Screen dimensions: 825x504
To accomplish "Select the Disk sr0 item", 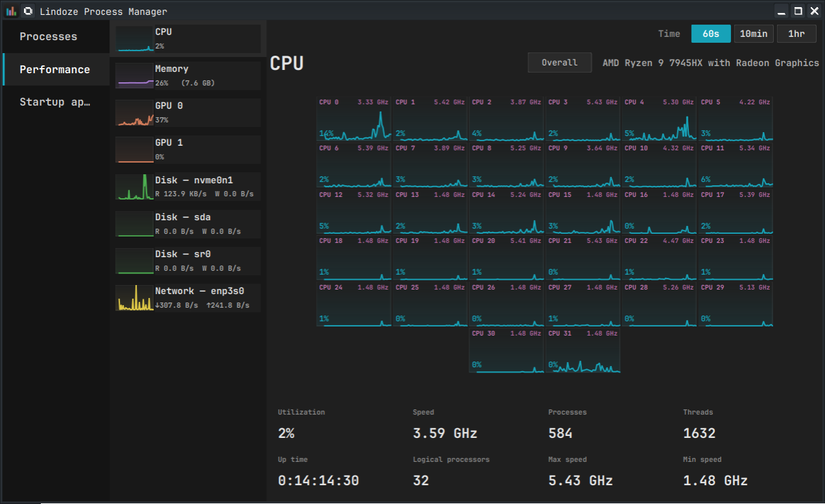I will (188, 260).
